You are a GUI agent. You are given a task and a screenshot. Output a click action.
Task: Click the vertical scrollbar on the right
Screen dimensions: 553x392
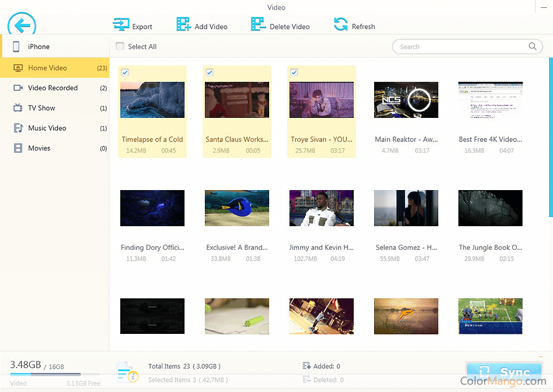(x=550, y=136)
